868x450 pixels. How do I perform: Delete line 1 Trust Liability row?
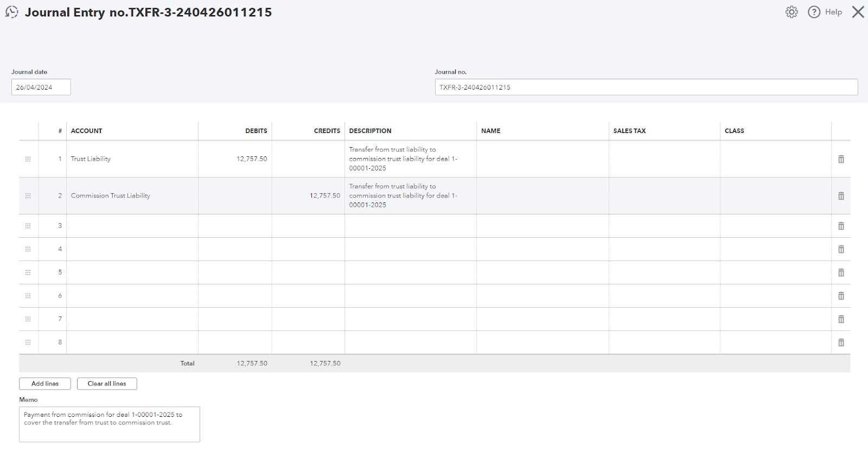click(x=841, y=159)
